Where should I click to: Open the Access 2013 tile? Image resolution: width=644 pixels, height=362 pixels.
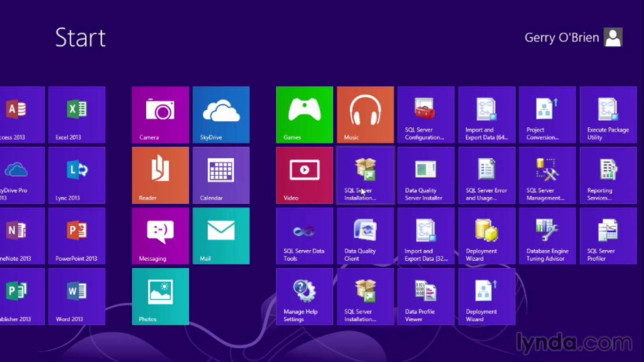tap(22, 115)
